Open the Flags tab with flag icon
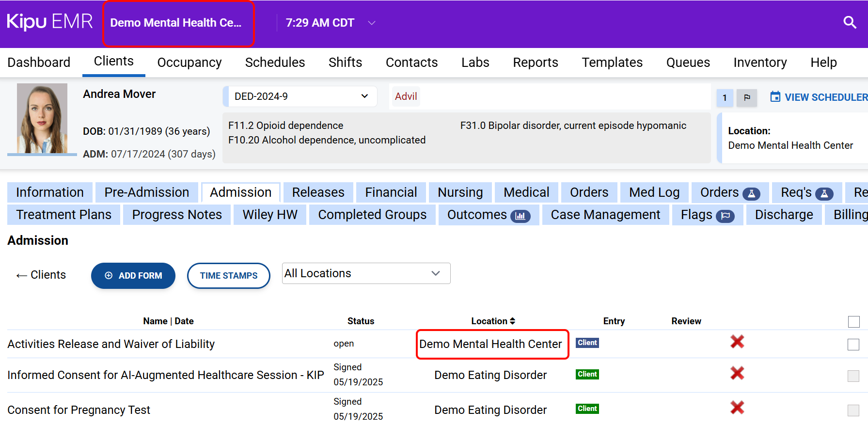The width and height of the screenshot is (868, 426). pos(707,215)
